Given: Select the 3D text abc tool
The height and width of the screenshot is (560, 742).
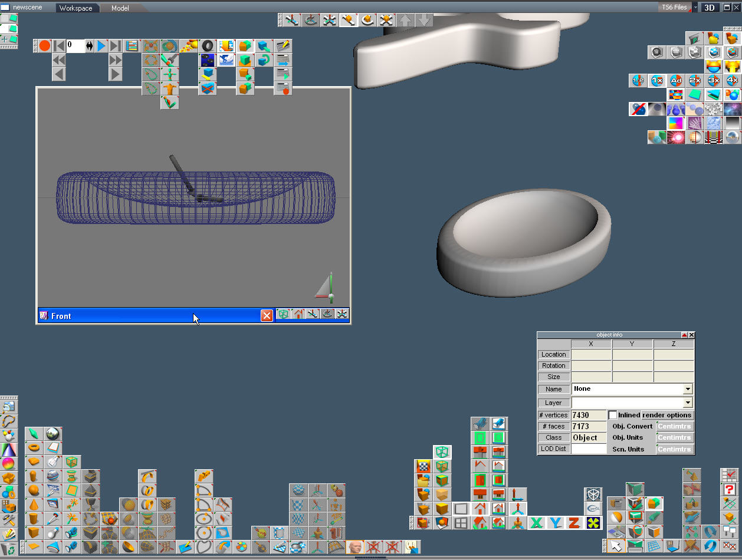Looking at the screenshot, I should [204, 476].
